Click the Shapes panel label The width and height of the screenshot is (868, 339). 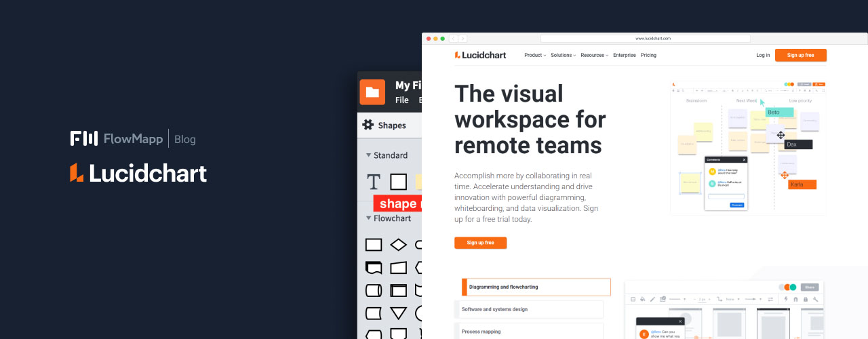392,125
